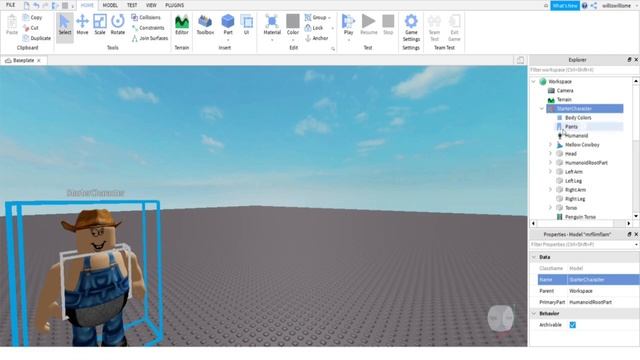Group the selected parts
Viewport: 640px width, 360px height.
[x=316, y=18]
